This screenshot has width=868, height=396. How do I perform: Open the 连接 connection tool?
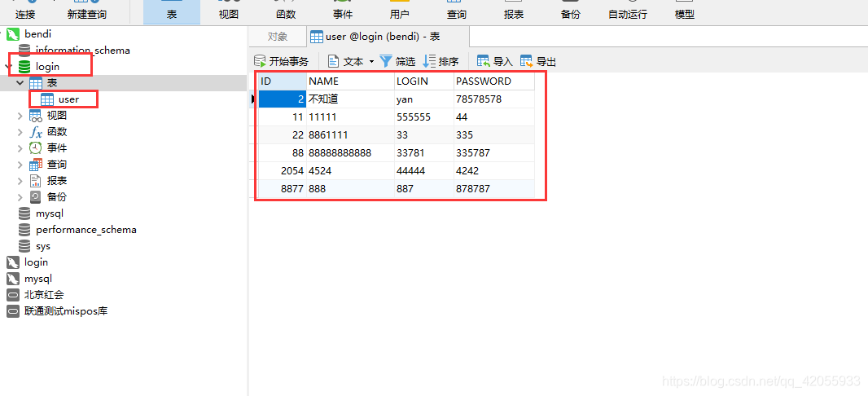click(x=25, y=12)
